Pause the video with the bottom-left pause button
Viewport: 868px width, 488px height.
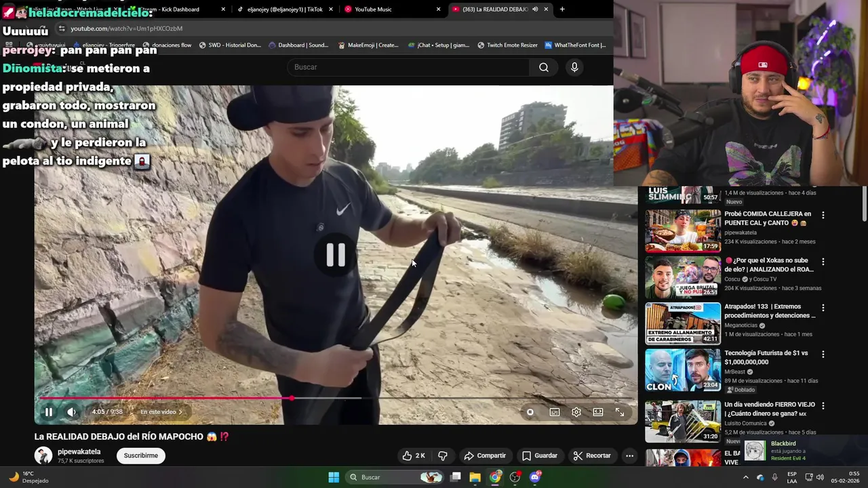tap(49, 412)
